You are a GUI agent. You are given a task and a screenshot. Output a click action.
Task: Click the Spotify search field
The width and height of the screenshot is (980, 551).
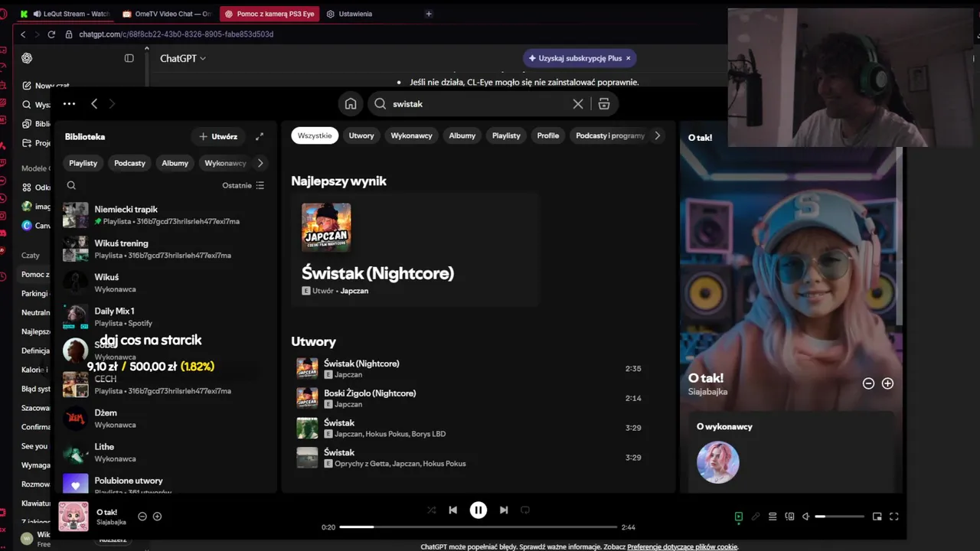494,104
